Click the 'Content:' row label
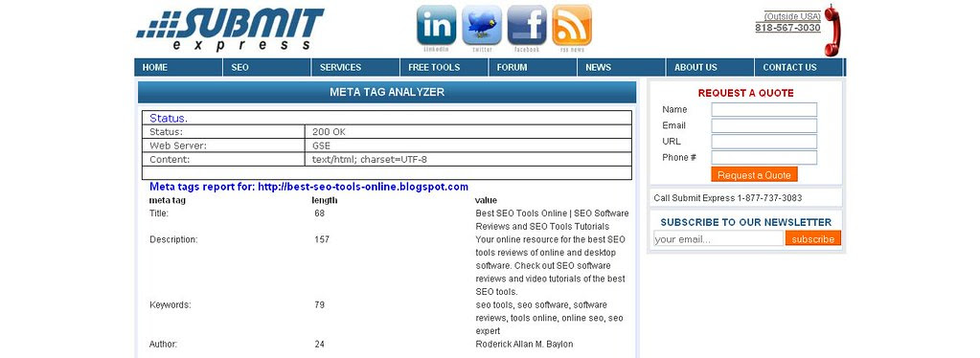 click(x=170, y=159)
